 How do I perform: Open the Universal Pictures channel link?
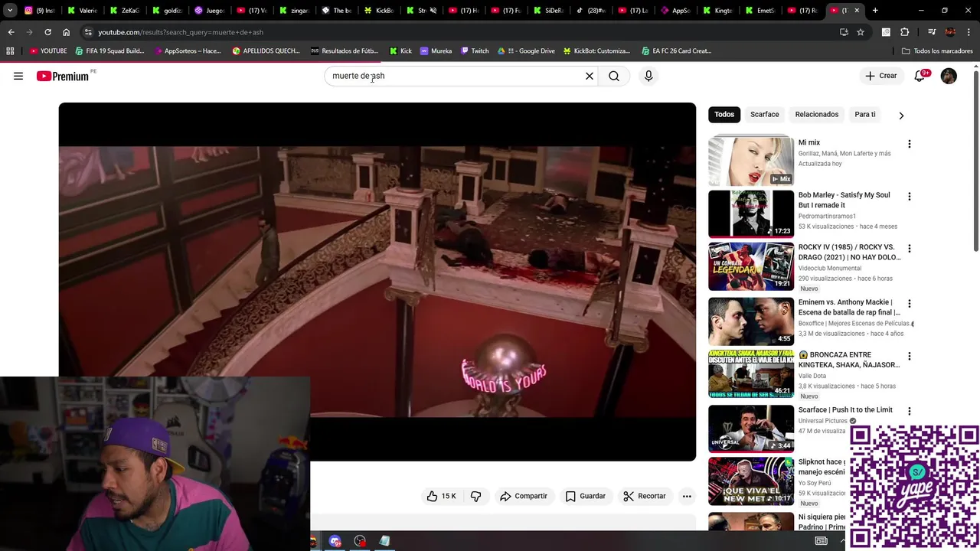coord(823,421)
